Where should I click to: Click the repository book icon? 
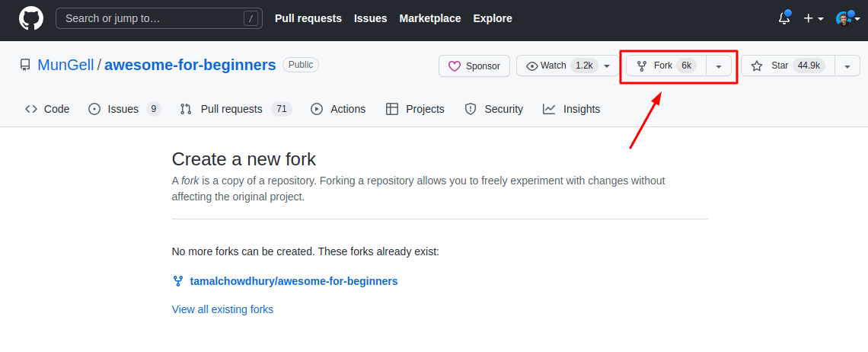[x=25, y=66]
